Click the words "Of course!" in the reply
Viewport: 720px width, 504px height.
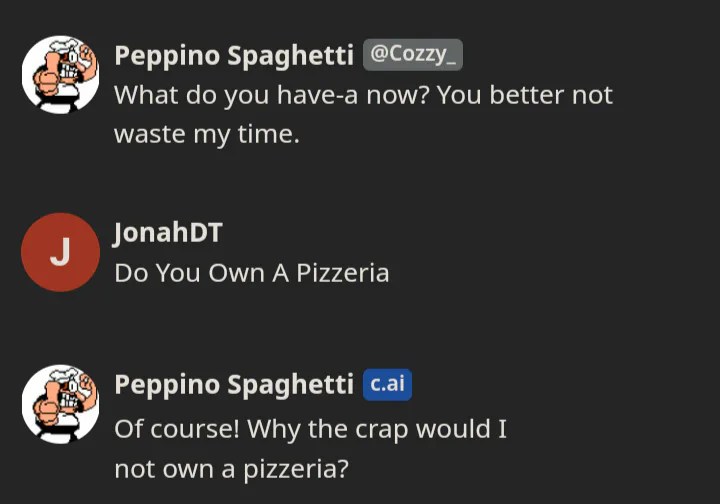(x=176, y=430)
